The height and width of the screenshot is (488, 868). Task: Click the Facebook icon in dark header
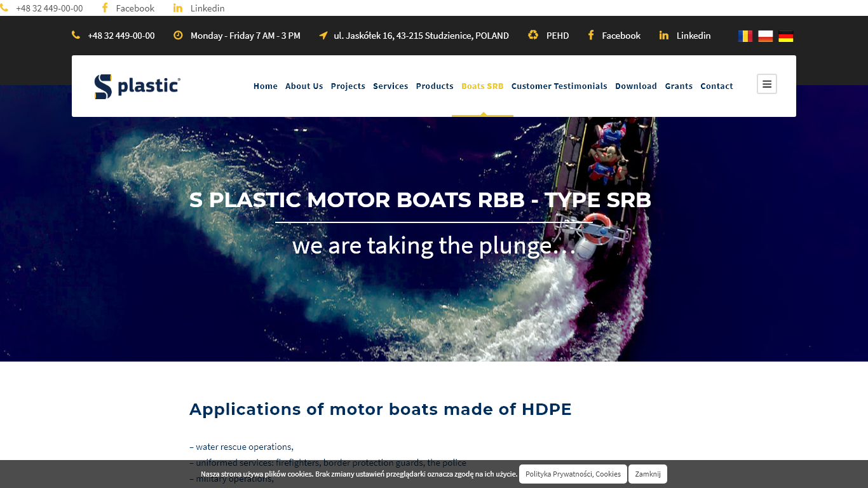(x=591, y=35)
